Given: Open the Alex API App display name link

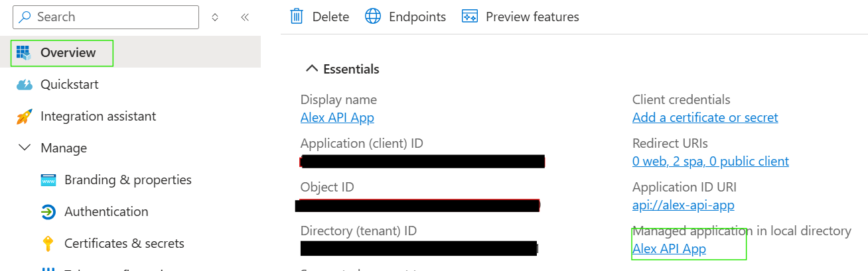Looking at the screenshot, I should click(337, 118).
